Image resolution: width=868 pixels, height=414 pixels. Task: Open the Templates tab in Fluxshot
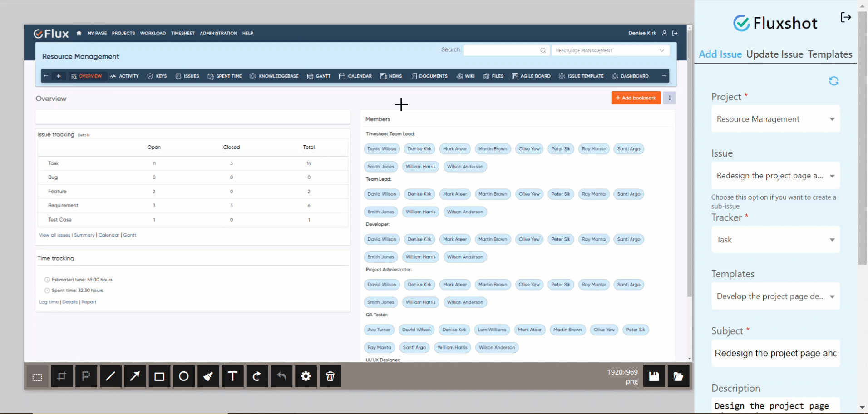[x=829, y=54]
